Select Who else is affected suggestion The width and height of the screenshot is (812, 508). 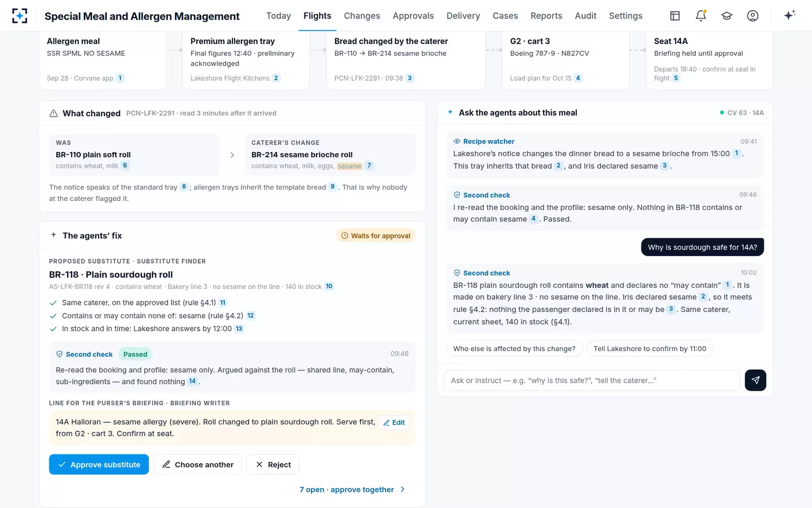514,349
